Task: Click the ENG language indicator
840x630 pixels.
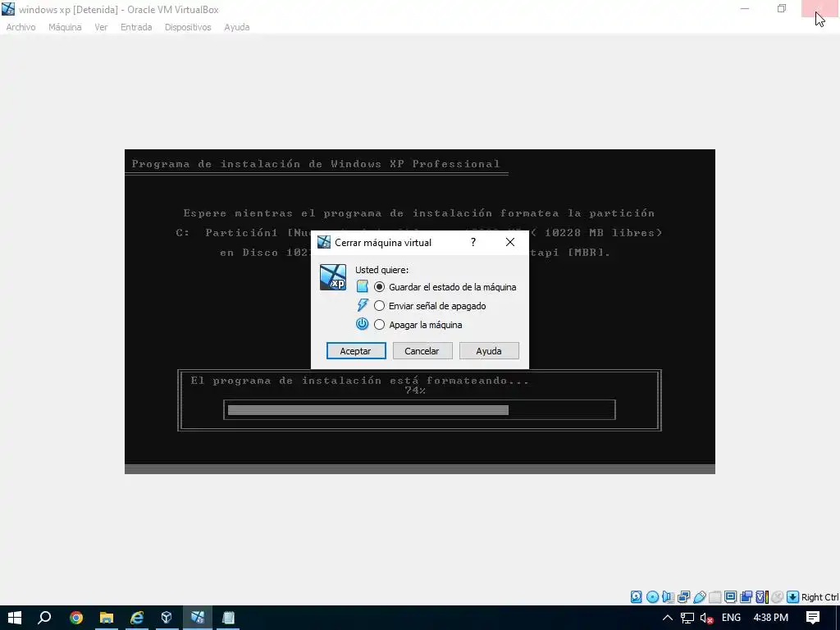Action: (x=731, y=618)
